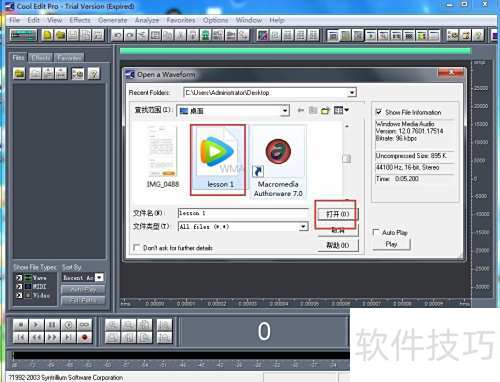This screenshot has width=500, height=382.
Task: Expand the Sort By Recent Access dropdown
Action: [99, 277]
